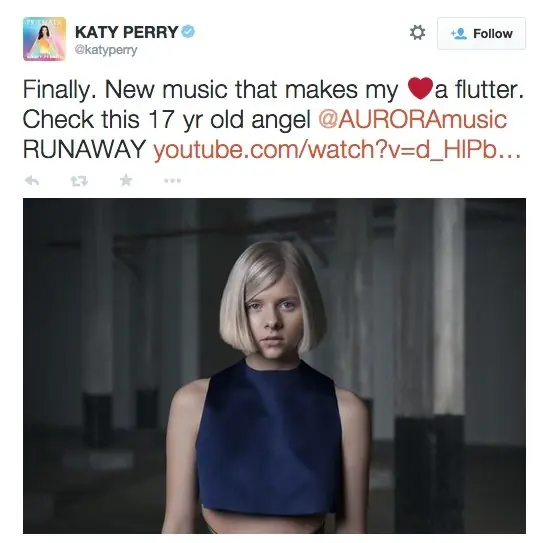
Task: Click the add-person icon in Follow
Action: tap(459, 34)
